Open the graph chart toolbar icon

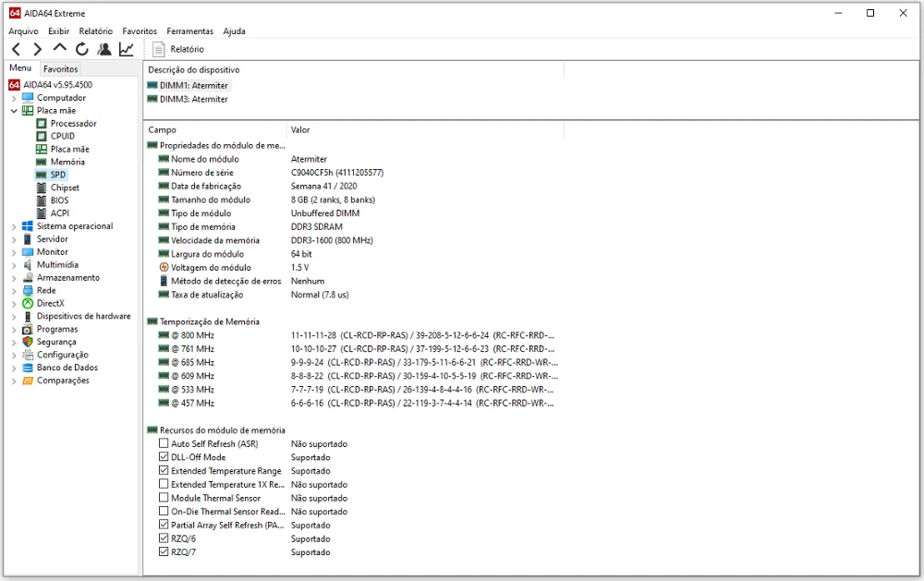pyautogui.click(x=126, y=50)
